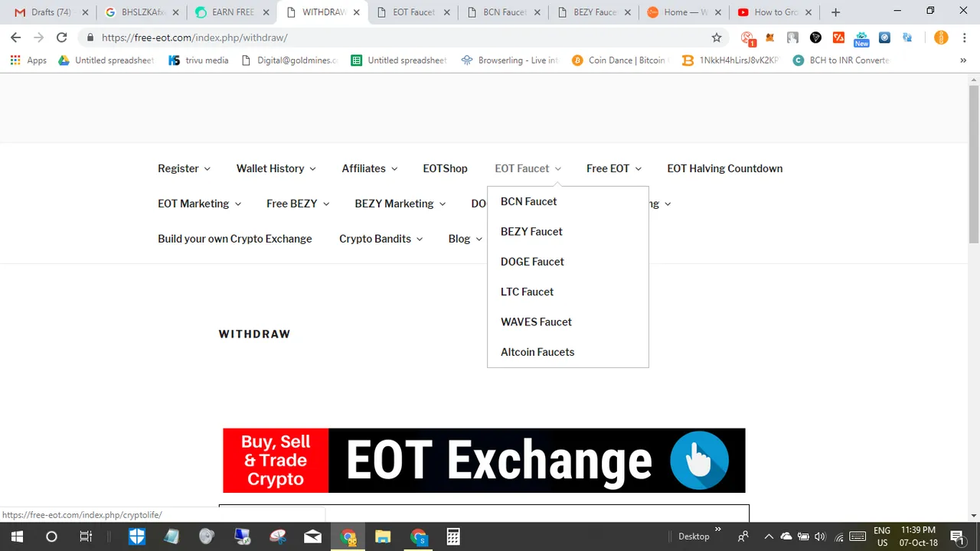Select BCN Faucet from dropdown
Screen dimensions: 980x551
point(528,201)
